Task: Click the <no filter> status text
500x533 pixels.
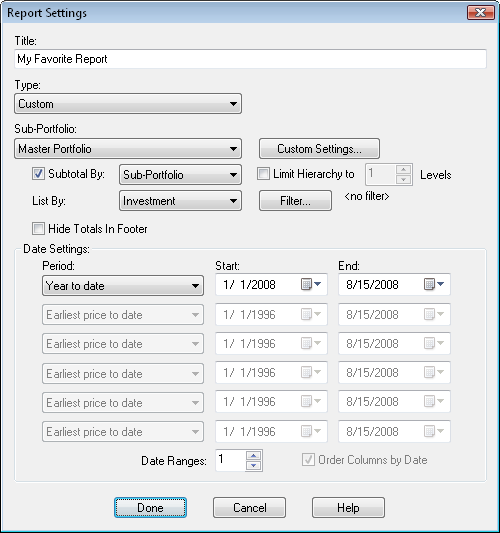Action: (367, 196)
